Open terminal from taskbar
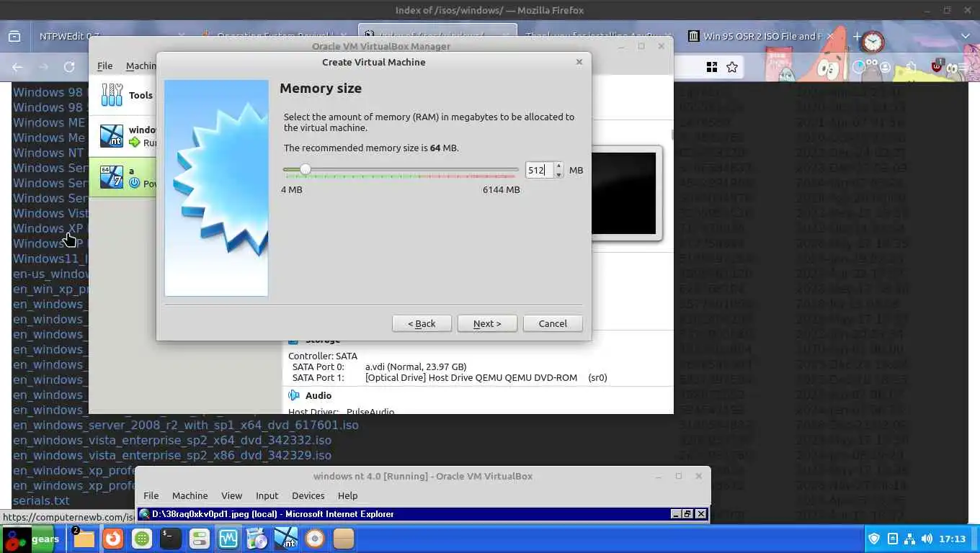Screen dimensions: 980x553 click(x=171, y=539)
